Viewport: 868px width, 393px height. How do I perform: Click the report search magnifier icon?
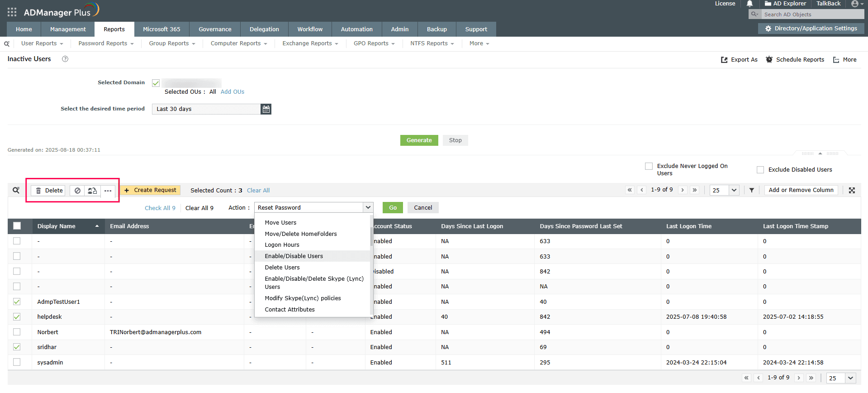7,44
